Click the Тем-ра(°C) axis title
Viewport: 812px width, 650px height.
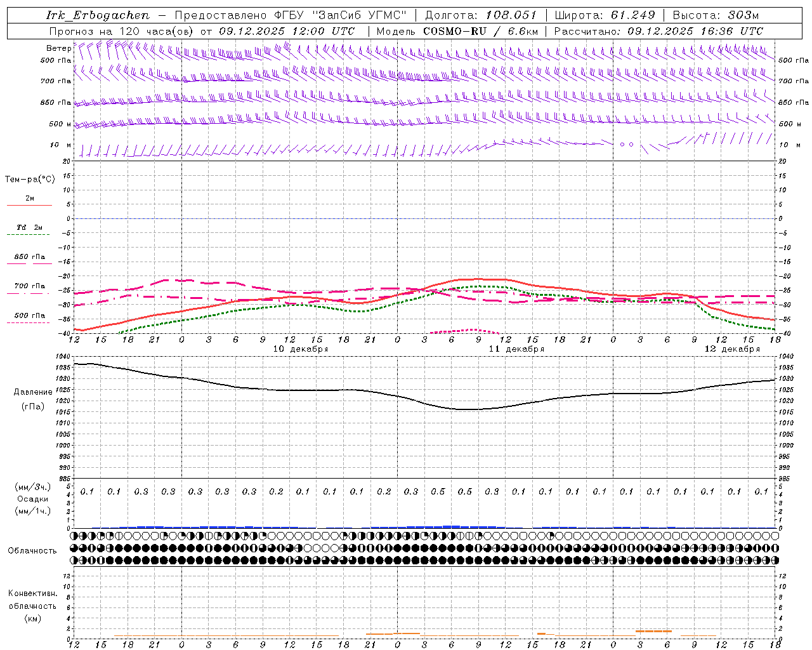(x=30, y=180)
